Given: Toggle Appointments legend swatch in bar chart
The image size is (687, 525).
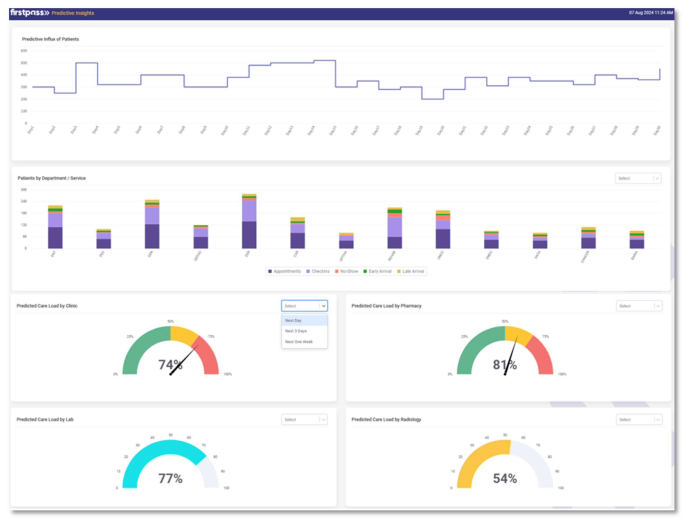Looking at the screenshot, I should click(x=270, y=271).
